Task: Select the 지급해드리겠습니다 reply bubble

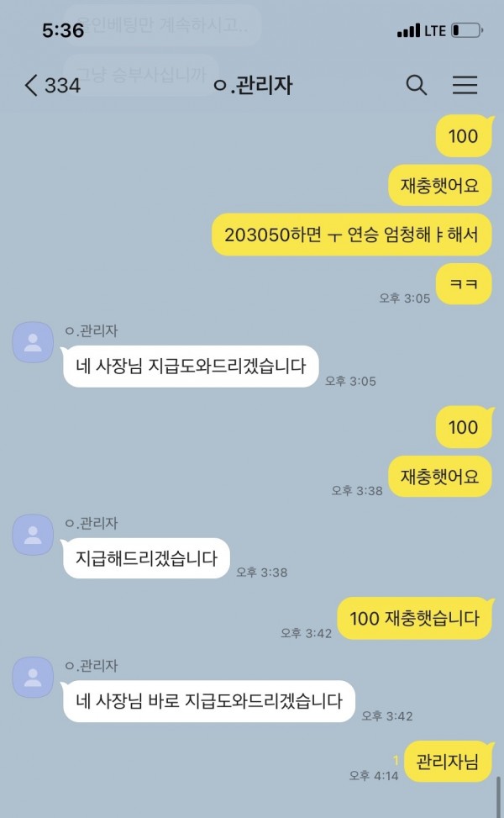Action: click(x=146, y=559)
